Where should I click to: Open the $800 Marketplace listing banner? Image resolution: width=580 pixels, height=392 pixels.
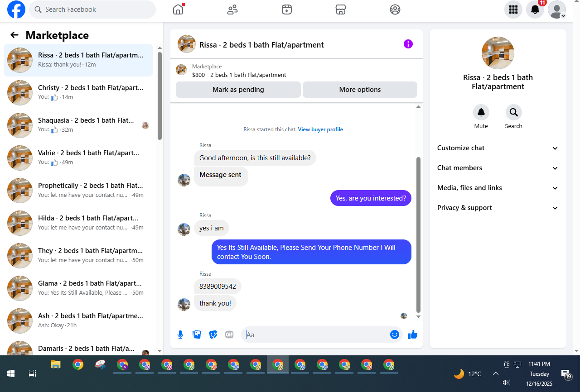click(296, 71)
